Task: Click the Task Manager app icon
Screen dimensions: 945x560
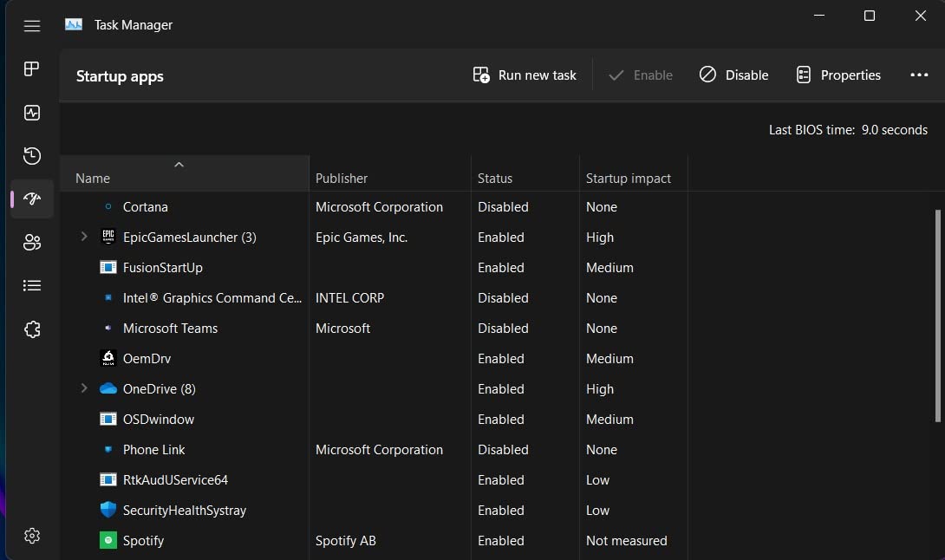Action: pyautogui.click(x=74, y=25)
